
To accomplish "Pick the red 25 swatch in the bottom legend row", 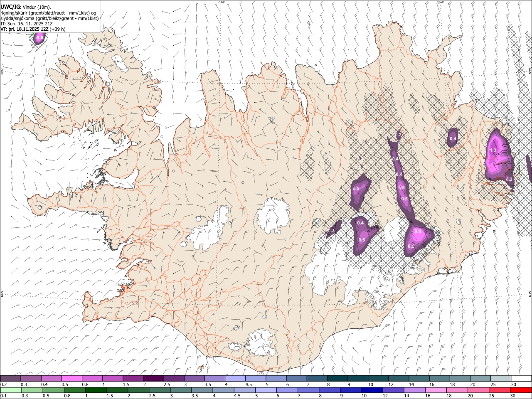I will 499,390.
